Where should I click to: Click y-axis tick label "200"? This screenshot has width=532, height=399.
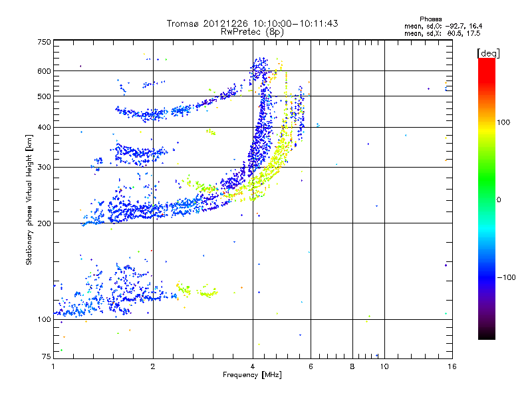(x=44, y=223)
